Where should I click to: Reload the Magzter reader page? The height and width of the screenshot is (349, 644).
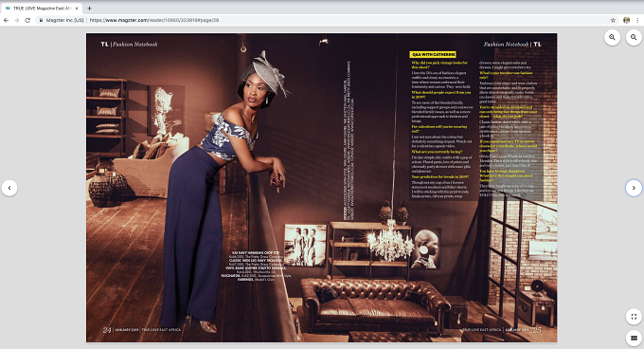pos(27,20)
